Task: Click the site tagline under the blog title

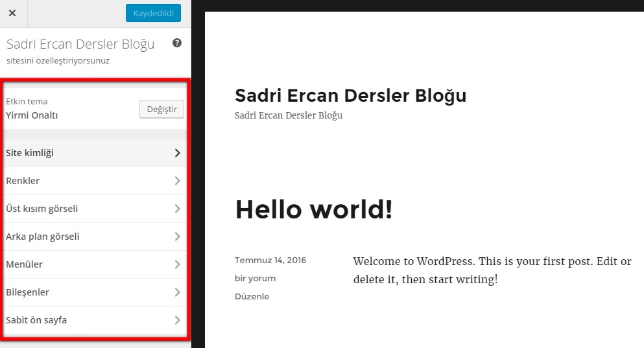Action: coord(289,116)
